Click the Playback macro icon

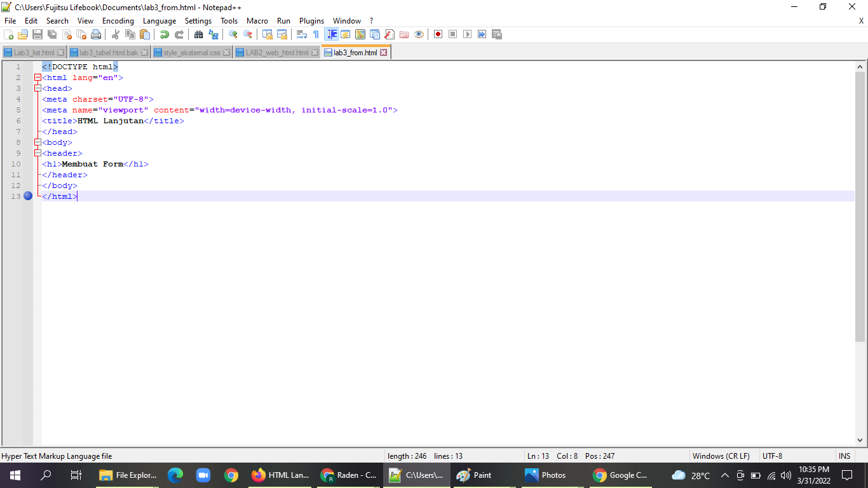pos(468,34)
